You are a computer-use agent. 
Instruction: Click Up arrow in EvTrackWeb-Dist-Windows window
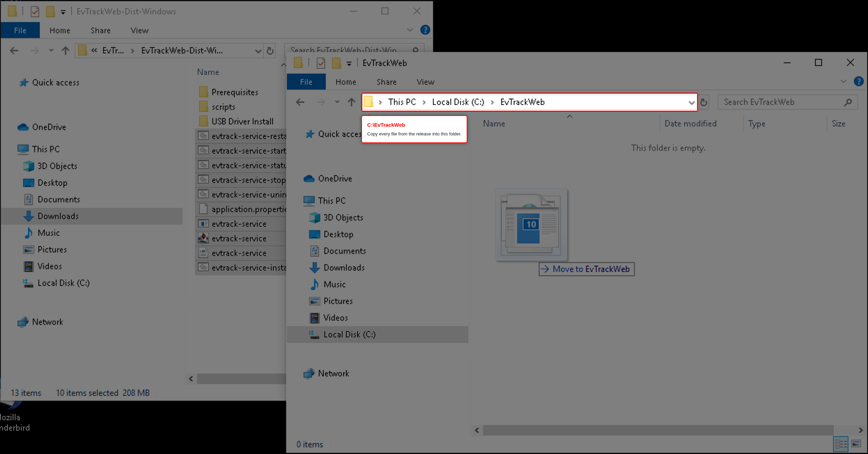[65, 51]
